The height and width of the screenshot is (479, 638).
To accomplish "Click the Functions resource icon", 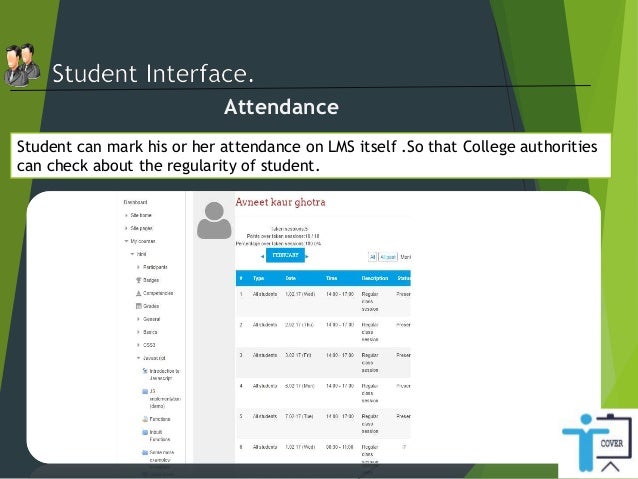I will pyautogui.click(x=145, y=419).
